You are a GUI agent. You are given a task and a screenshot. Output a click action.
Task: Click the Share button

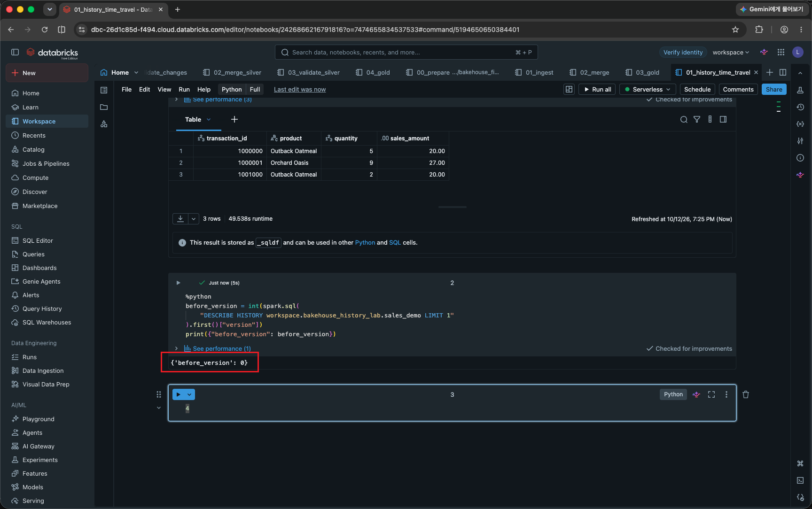(x=774, y=89)
